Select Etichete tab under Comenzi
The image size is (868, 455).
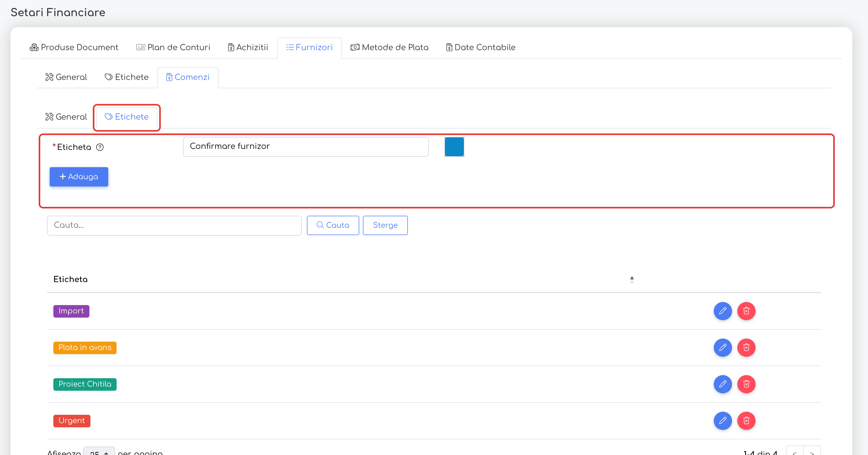[126, 117]
